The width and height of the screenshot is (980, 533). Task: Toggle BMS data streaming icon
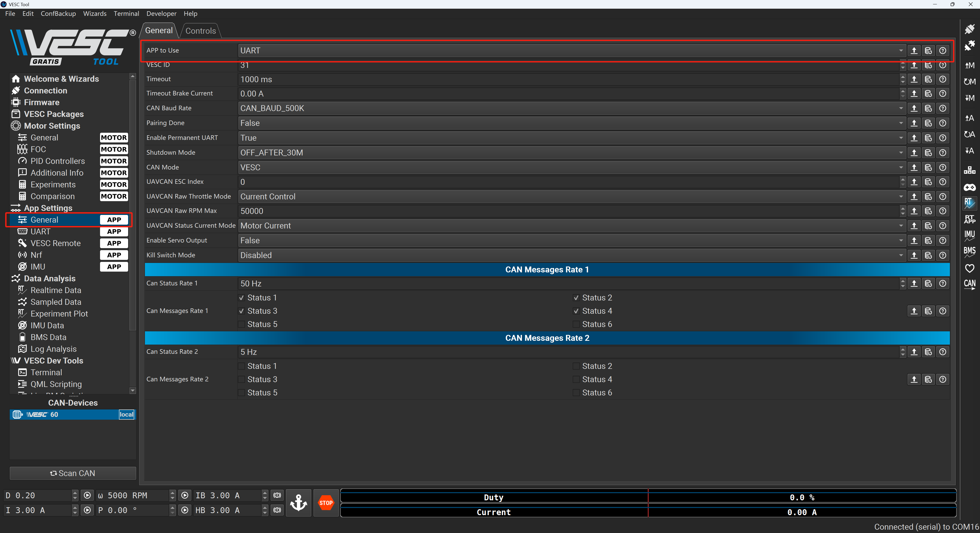pos(969,252)
